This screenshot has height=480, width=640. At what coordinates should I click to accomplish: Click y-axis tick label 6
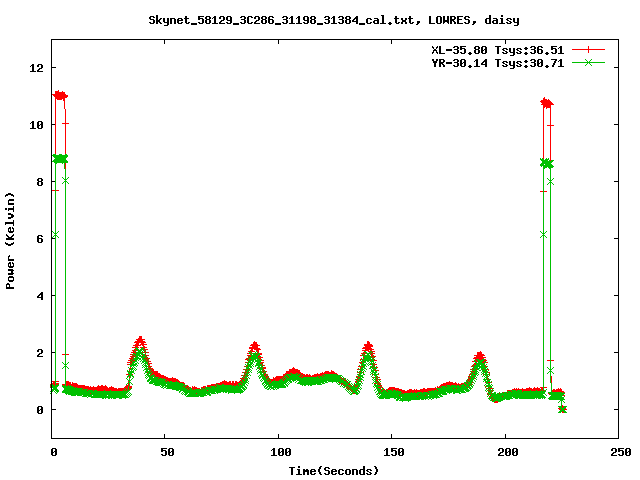pyautogui.click(x=40, y=239)
